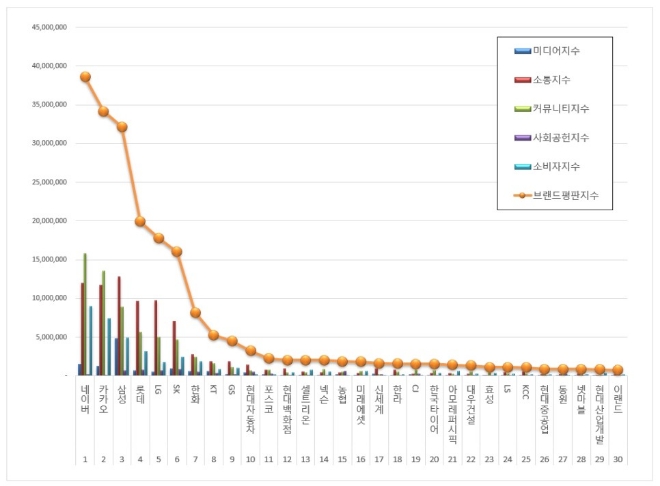660x486 pixels.
Task: Click the 아모레퍼시픽 x-axis label
Action: 452,407
